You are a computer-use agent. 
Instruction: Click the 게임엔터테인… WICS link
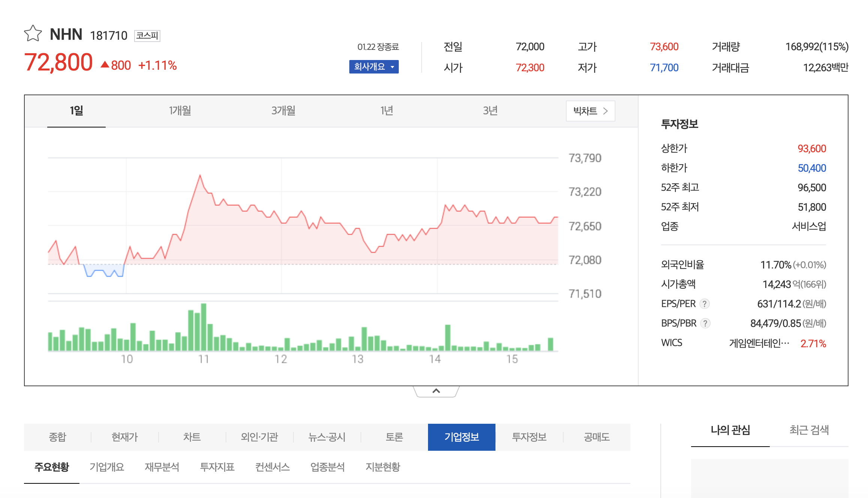pos(759,343)
